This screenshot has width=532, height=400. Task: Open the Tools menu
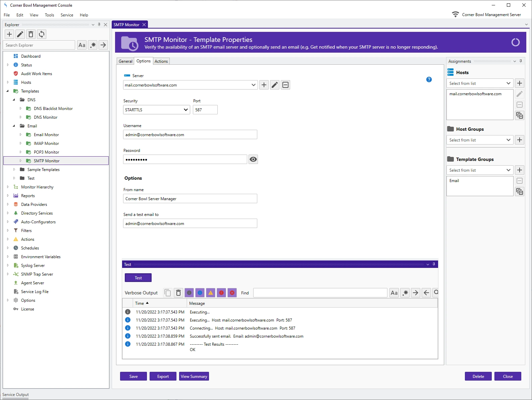pos(49,15)
